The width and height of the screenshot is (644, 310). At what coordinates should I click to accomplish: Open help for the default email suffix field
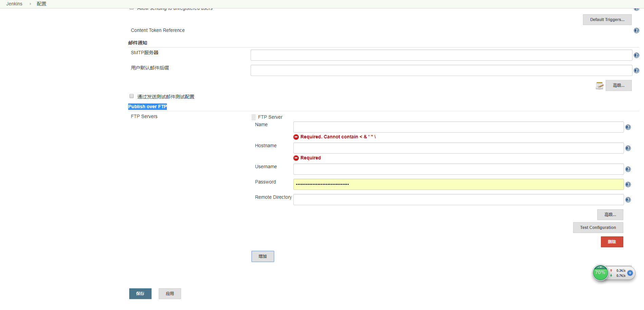(x=636, y=71)
